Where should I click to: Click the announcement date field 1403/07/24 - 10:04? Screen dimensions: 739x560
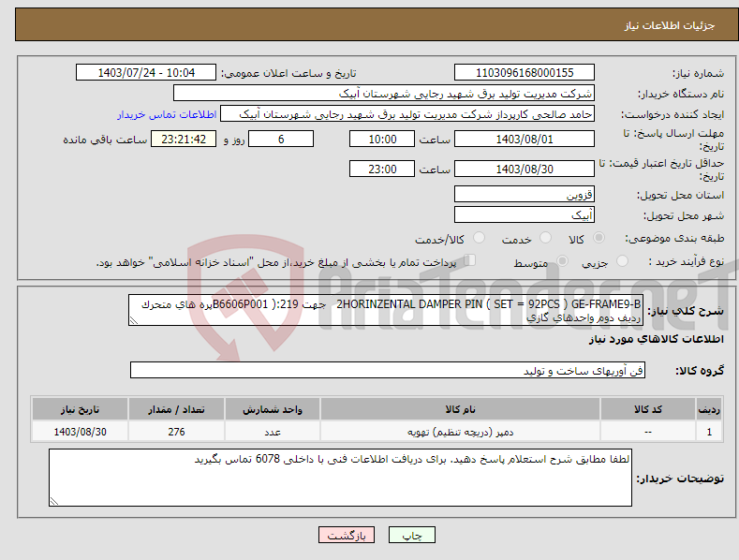click(146, 73)
